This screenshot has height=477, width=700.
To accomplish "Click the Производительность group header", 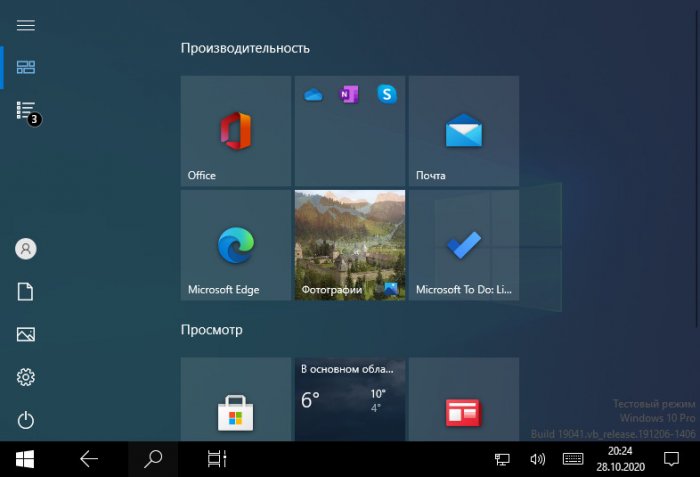I will click(x=245, y=48).
